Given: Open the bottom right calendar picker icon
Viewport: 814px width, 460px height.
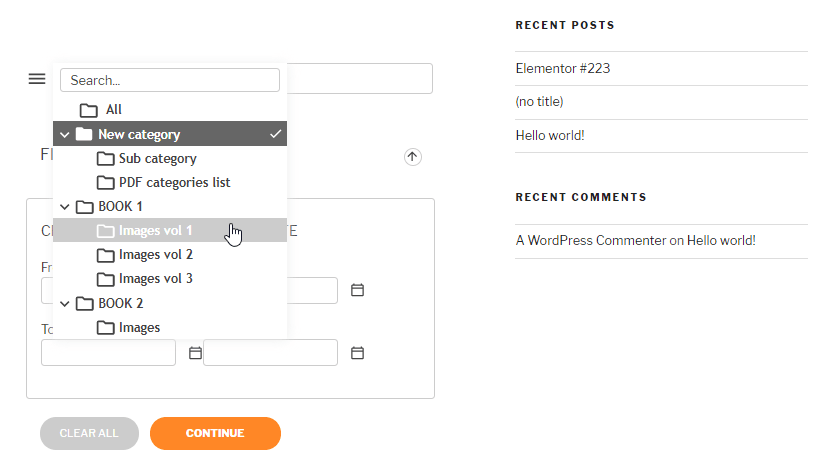Looking at the screenshot, I should (x=357, y=353).
